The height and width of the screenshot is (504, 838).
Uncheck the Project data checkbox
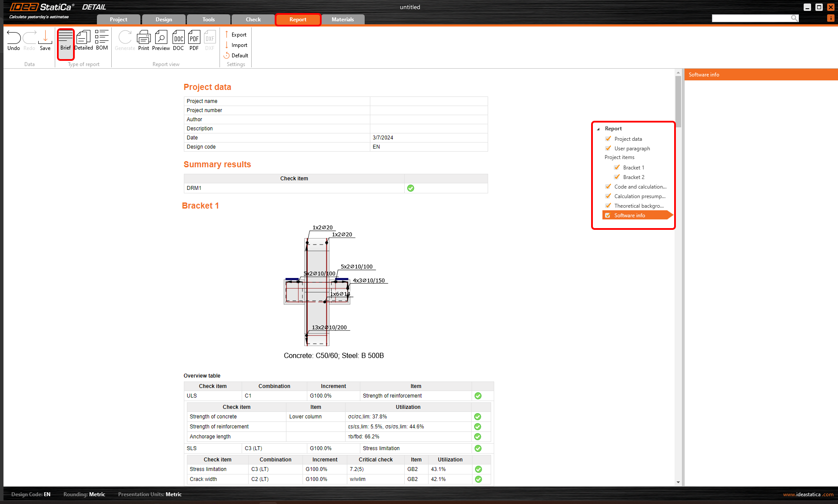(608, 139)
